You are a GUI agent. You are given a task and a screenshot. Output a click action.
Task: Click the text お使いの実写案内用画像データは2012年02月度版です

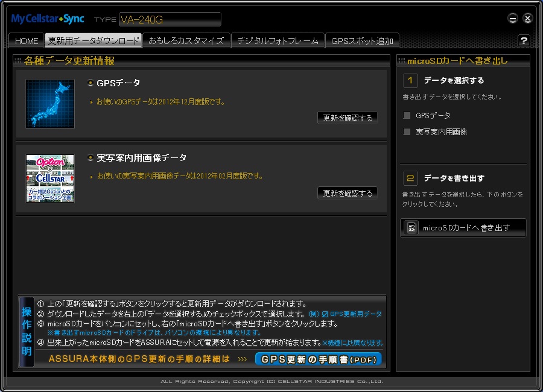coord(180,176)
